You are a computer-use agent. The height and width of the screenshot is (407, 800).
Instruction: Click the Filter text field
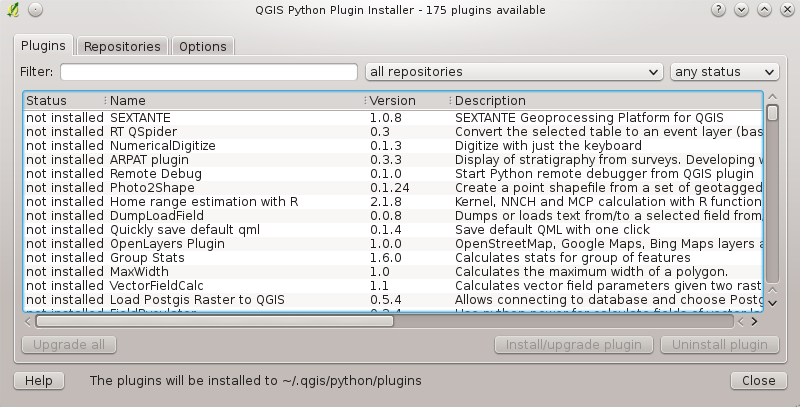(x=208, y=72)
